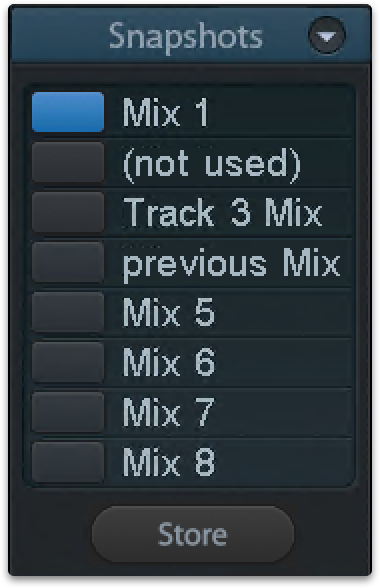Toggle the Track 3 Mix snapshot button
Viewport: 380px width, 588px height.
pos(68,212)
